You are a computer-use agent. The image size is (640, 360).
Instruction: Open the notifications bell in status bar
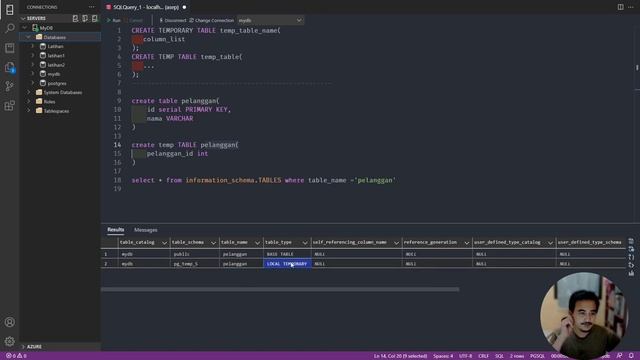(x=631, y=356)
